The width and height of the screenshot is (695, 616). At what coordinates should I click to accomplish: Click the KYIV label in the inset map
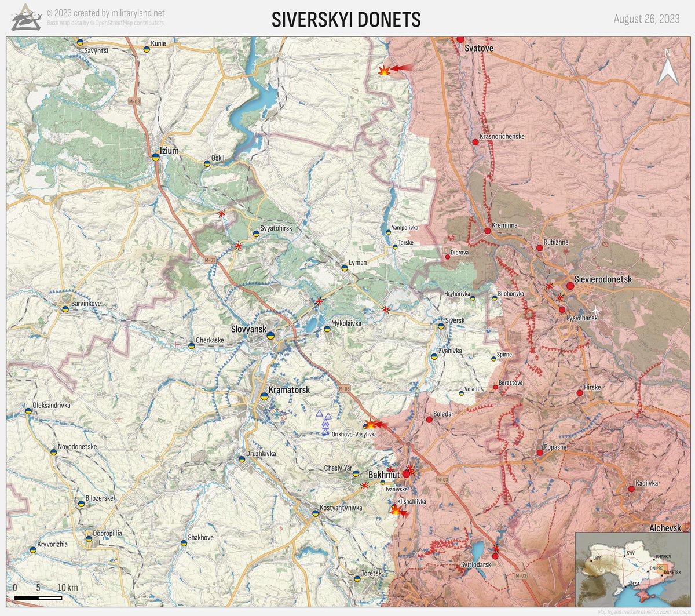[630, 554]
